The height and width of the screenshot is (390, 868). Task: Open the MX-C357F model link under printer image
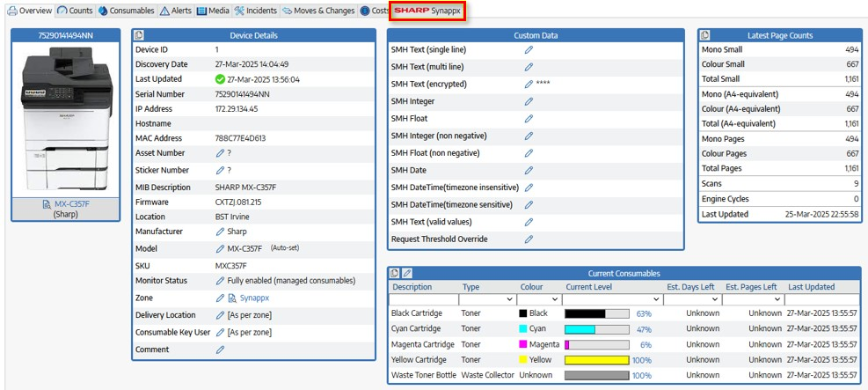tap(73, 204)
